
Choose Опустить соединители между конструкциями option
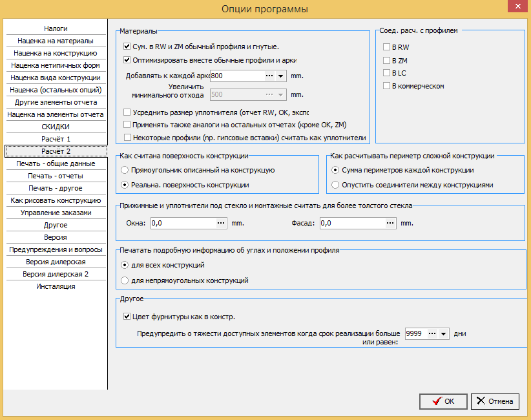click(335, 185)
